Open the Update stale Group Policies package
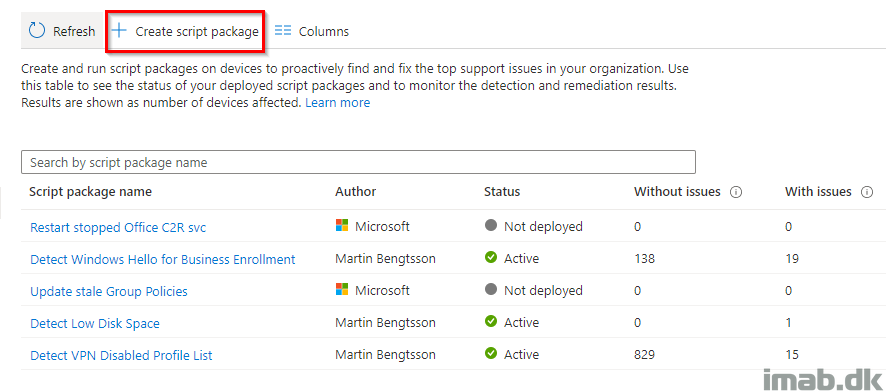This screenshot has width=886, height=392. coord(108,291)
